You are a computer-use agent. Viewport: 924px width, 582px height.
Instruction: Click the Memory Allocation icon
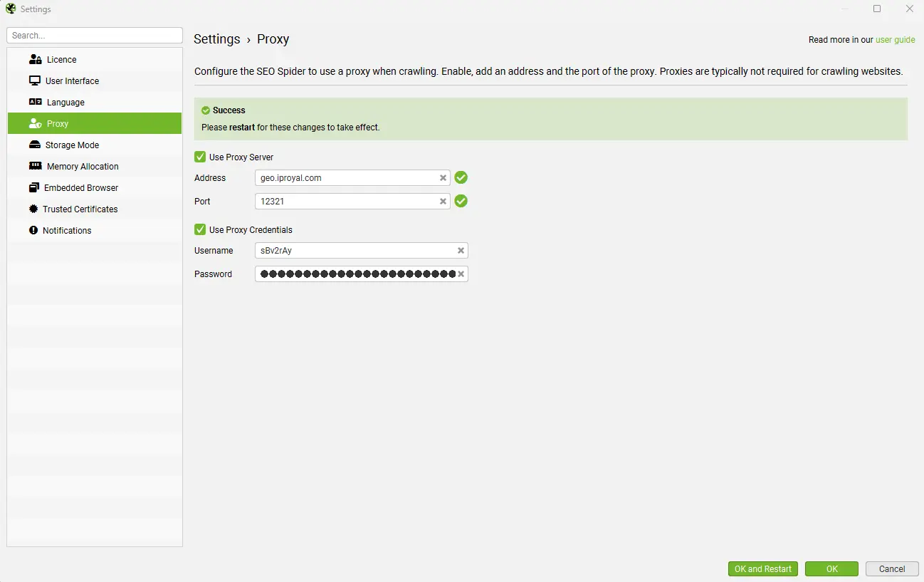pyautogui.click(x=35, y=167)
